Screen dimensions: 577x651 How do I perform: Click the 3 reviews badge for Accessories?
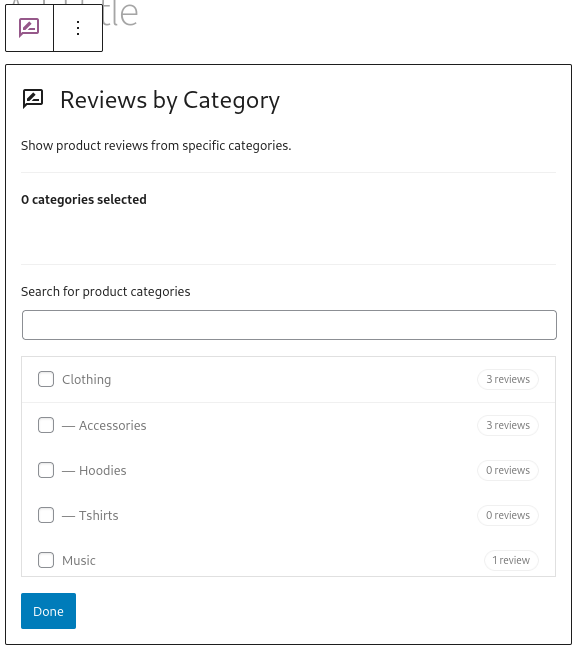click(x=508, y=426)
